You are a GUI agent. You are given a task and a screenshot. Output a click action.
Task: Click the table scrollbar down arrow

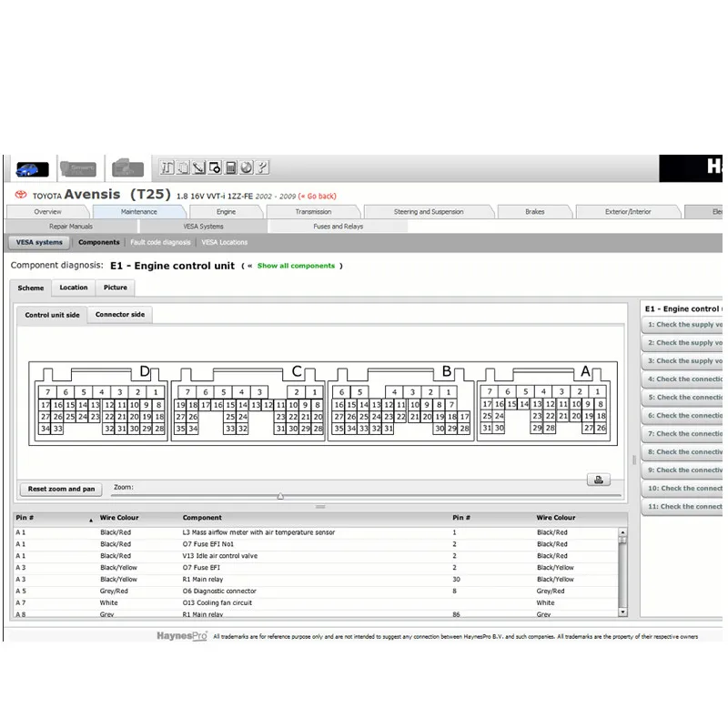(x=622, y=612)
